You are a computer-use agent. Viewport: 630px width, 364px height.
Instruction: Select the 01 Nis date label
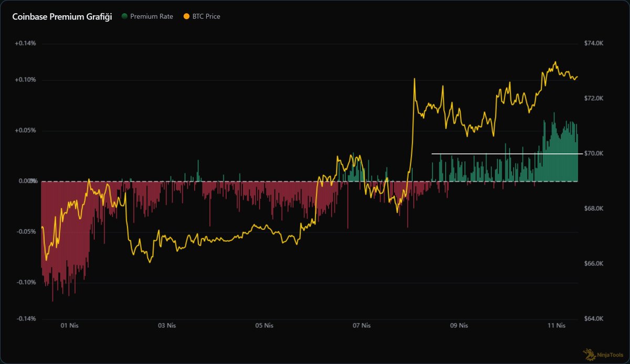(x=69, y=326)
